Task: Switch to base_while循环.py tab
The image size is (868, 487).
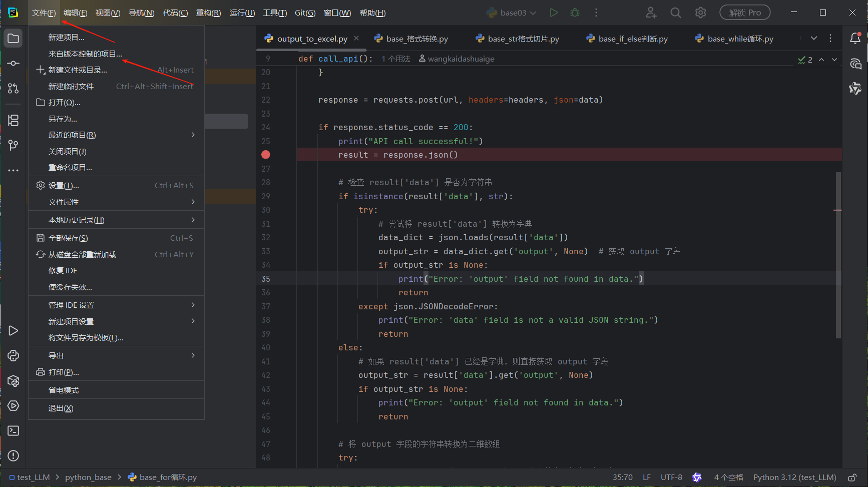Action: coord(734,39)
